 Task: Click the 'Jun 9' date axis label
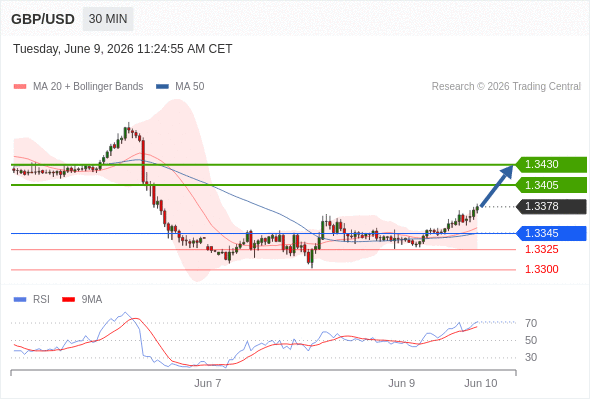pyautogui.click(x=401, y=383)
